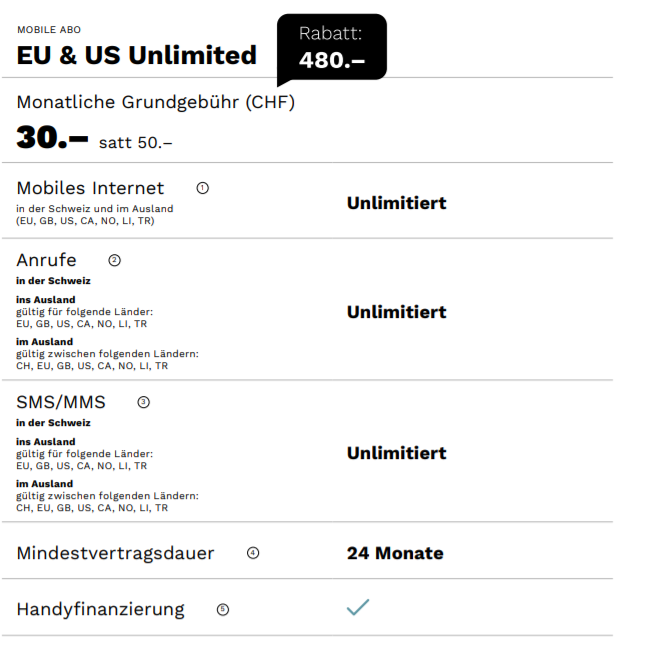Click the 24 Monate contract duration
Viewport: 649px width, 655px height.
[x=395, y=553]
